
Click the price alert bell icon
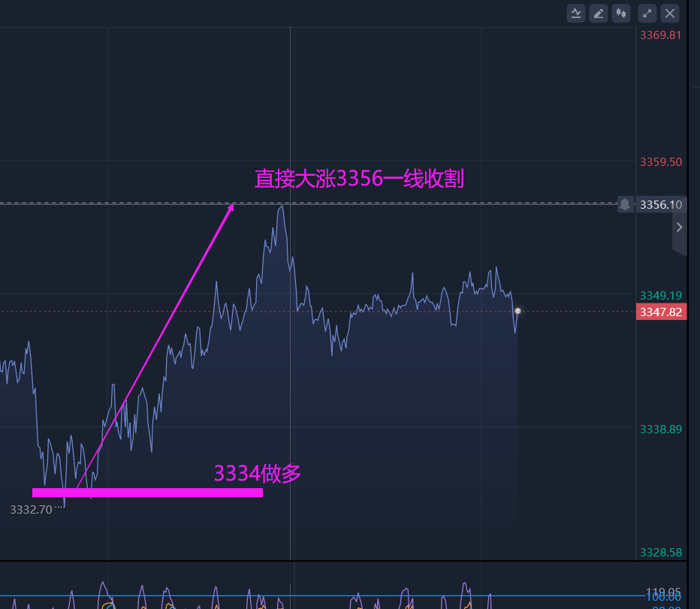(625, 204)
